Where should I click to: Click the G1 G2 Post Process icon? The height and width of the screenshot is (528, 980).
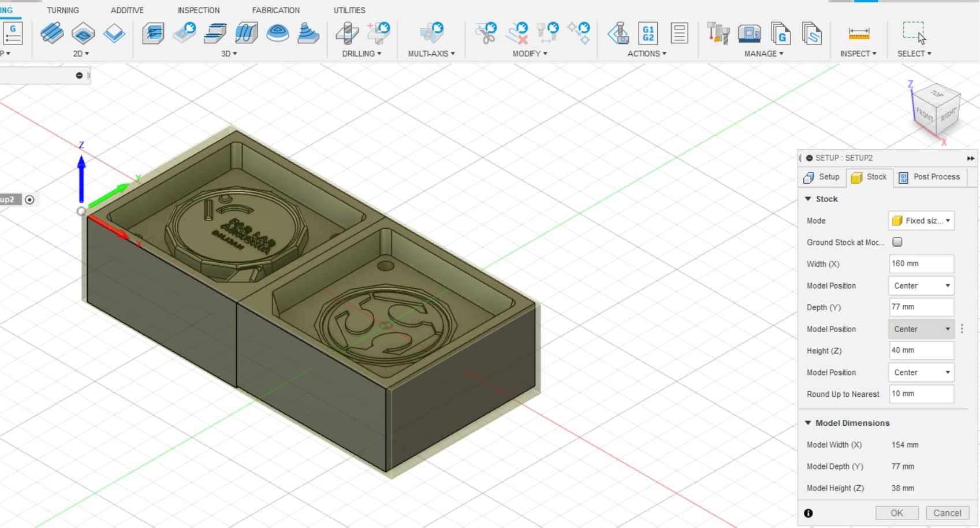tap(649, 33)
